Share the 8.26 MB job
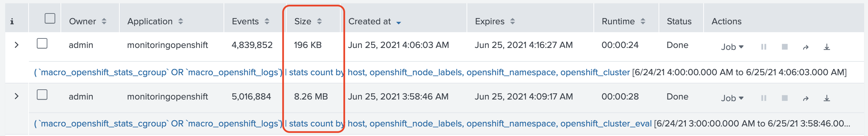Screen dimensions: 868x136 806,98
